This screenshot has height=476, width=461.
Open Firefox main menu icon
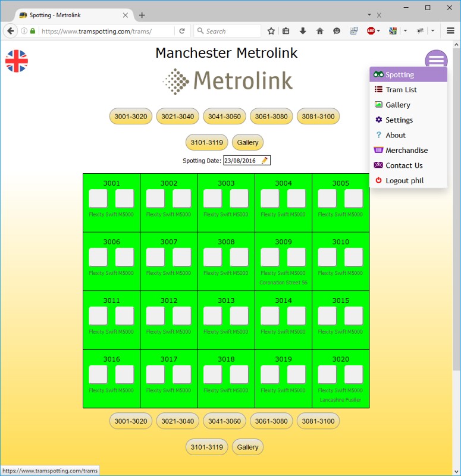[x=450, y=31]
